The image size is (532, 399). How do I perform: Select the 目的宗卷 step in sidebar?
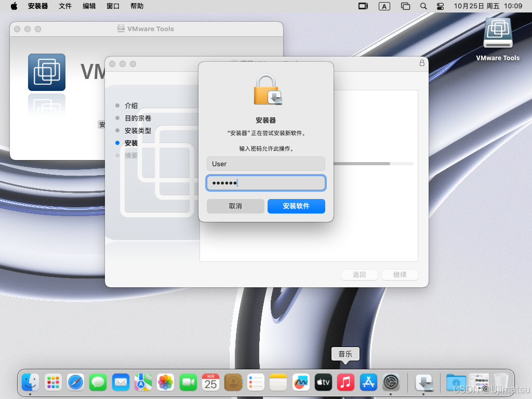coord(138,118)
